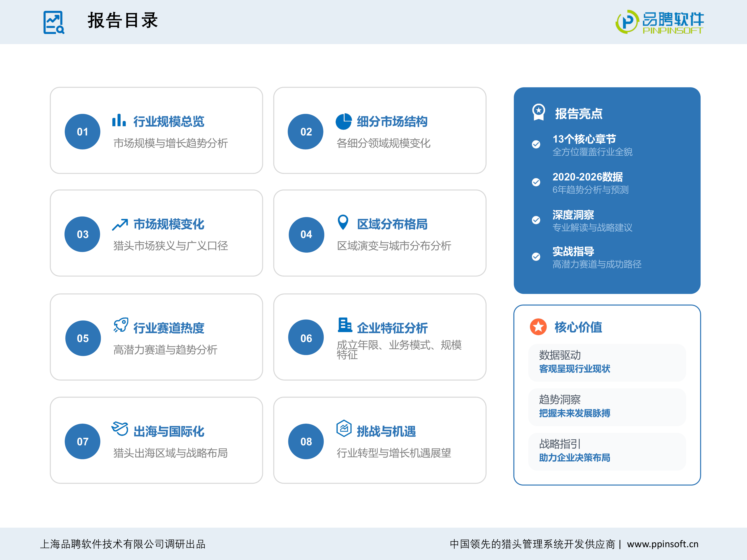Viewport: 747px width, 560px height.
Task: Click the text 客观呈现行业现状
Action: point(575,369)
